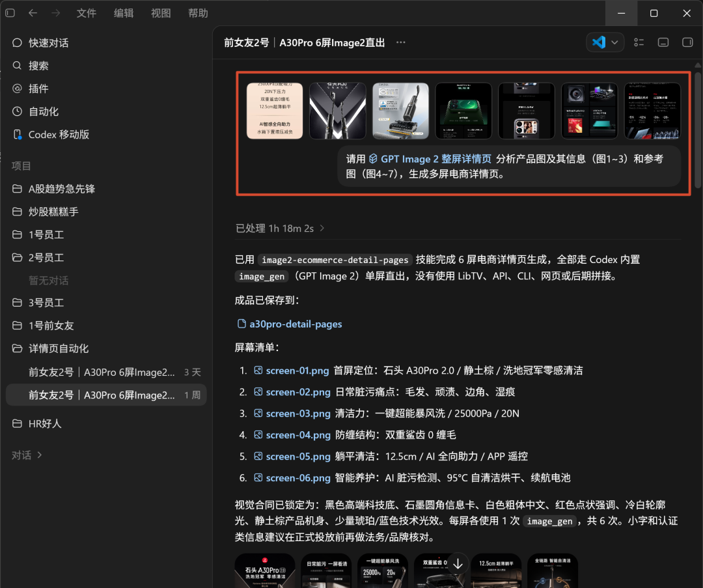Toggle the sidebar panel icon

(x=10, y=13)
